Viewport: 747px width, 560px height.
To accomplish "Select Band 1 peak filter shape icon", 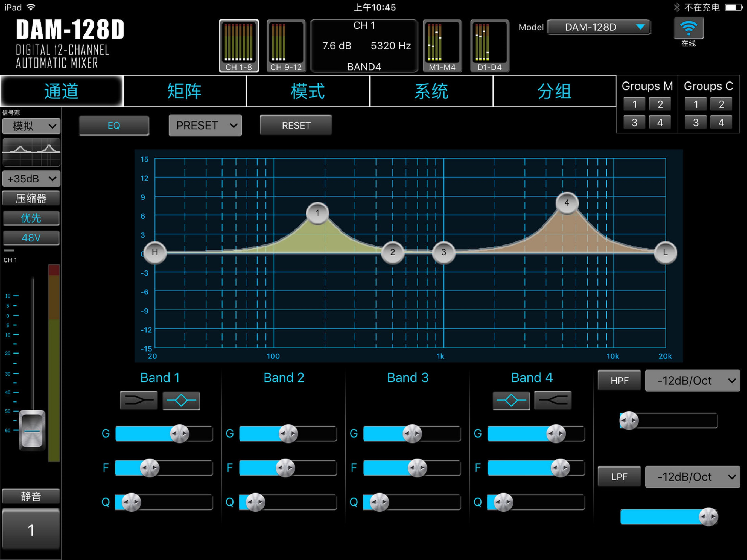I will pos(181,401).
